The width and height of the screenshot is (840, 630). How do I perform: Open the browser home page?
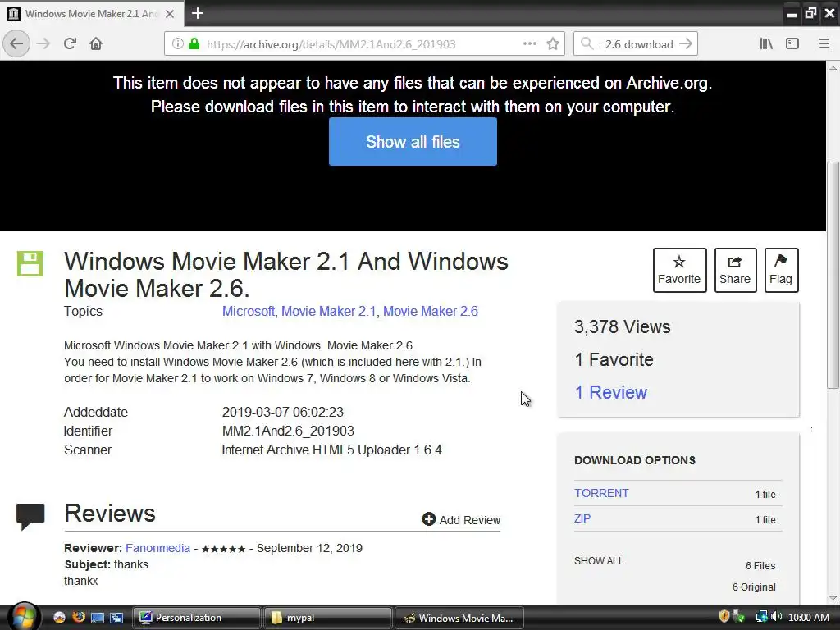click(96, 44)
